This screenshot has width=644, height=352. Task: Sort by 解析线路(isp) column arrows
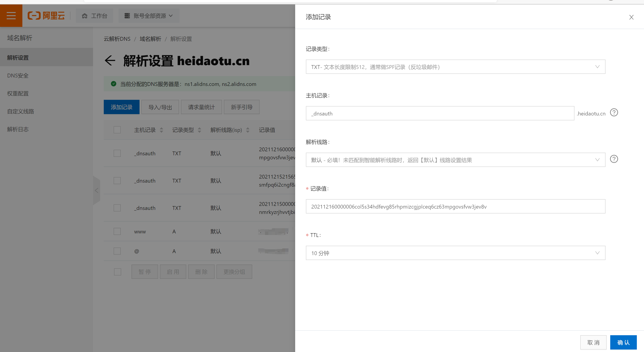click(x=248, y=130)
